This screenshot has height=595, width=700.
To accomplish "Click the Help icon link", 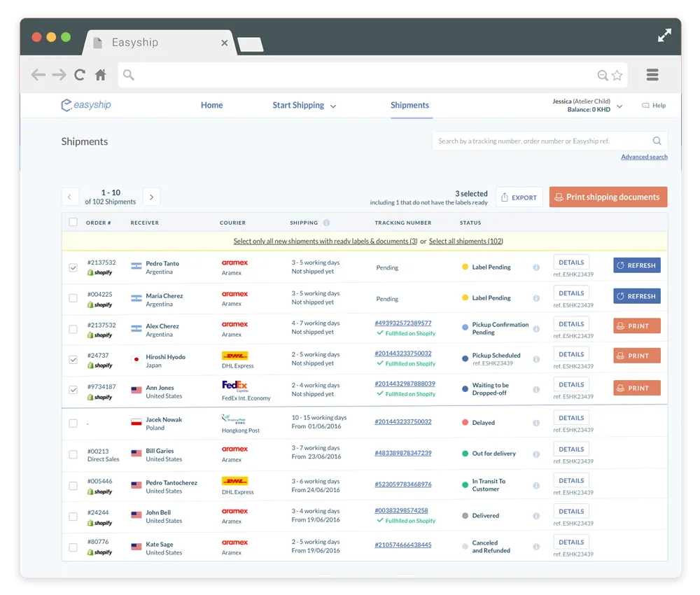I will tap(654, 105).
